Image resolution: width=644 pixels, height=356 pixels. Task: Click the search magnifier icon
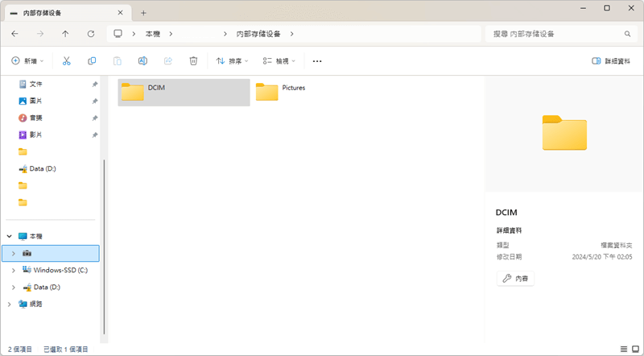[628, 34]
